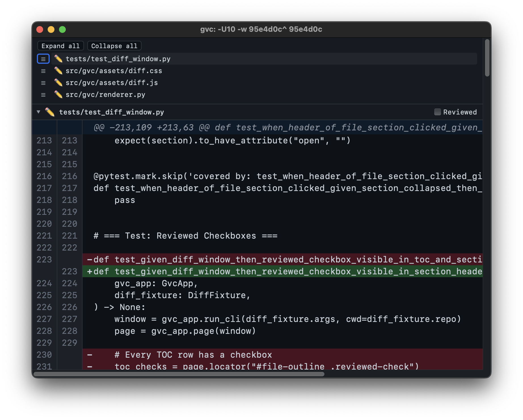Click the vertical scrollbar thumb

(x=487, y=58)
